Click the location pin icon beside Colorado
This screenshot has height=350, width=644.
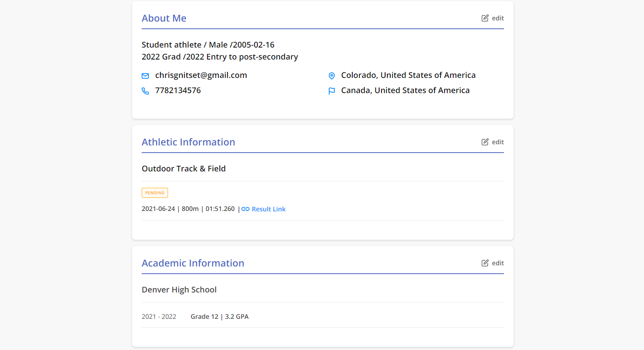[x=332, y=76]
